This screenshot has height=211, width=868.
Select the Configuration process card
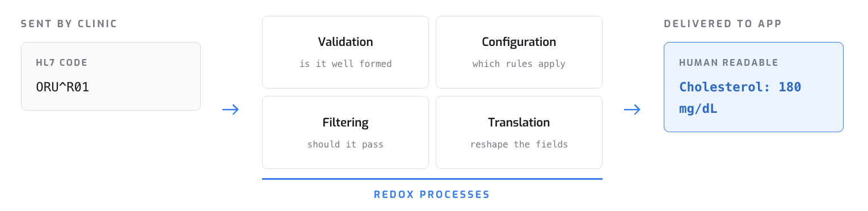coord(519,52)
